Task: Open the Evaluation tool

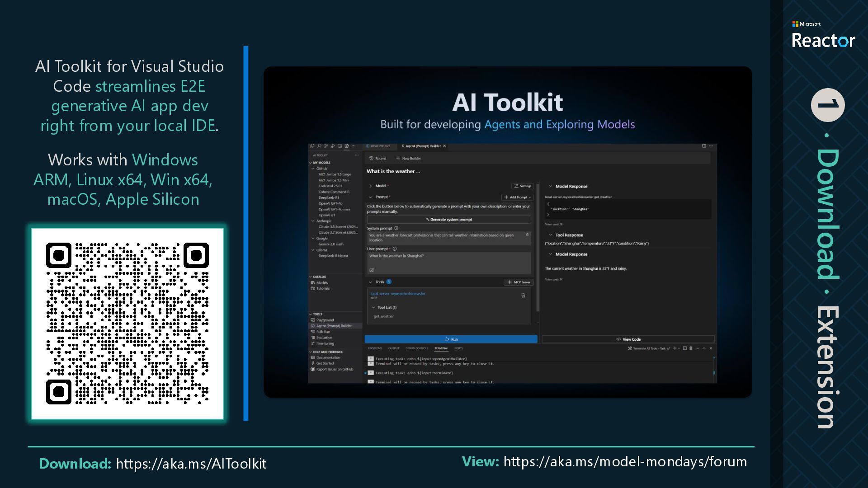Action: pyautogui.click(x=321, y=338)
